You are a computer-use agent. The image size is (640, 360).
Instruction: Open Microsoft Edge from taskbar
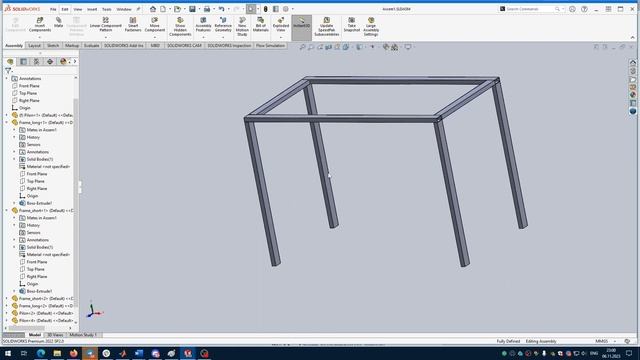[x=41, y=353]
